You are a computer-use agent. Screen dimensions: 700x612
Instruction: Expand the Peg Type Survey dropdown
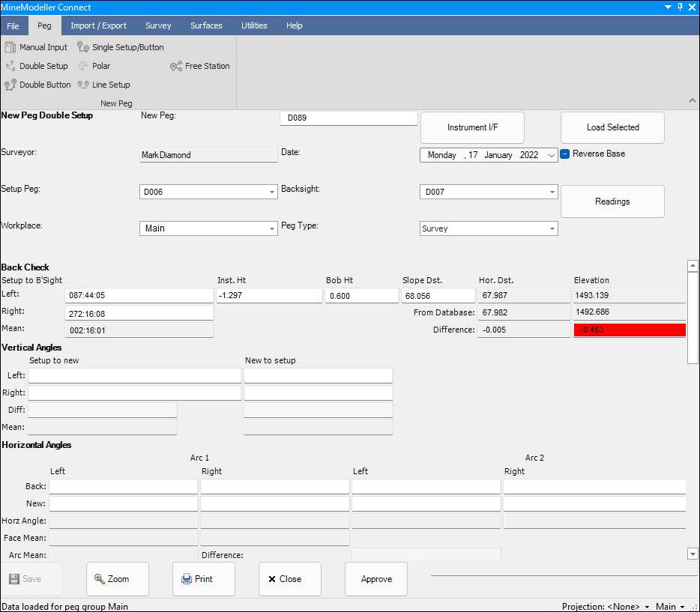pos(552,229)
